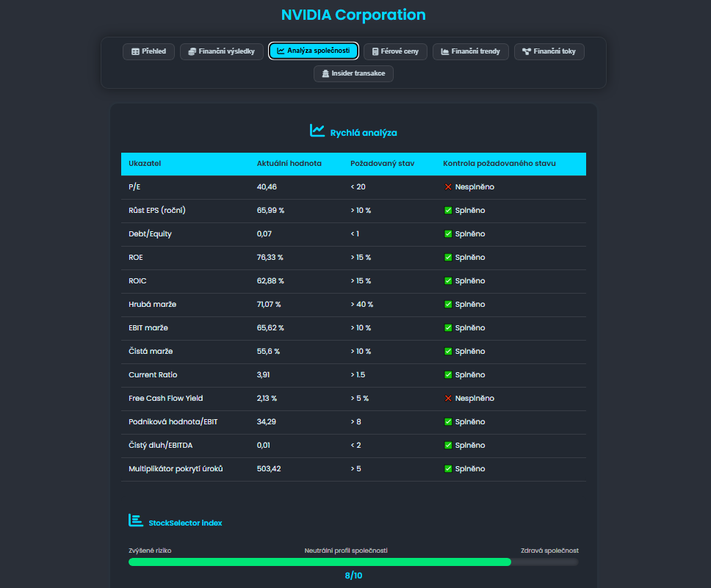The width and height of the screenshot is (711, 588).
Task: Click green check in Růst EPS row
Action: [x=448, y=211]
